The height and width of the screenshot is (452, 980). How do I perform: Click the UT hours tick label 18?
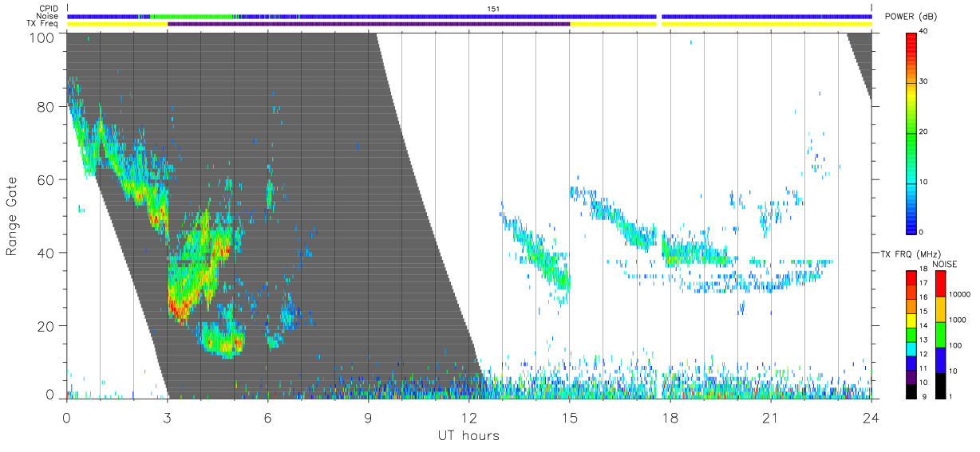pos(670,418)
